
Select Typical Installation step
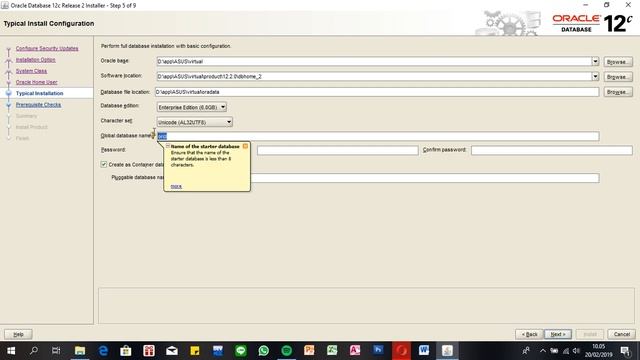pyautogui.click(x=40, y=93)
